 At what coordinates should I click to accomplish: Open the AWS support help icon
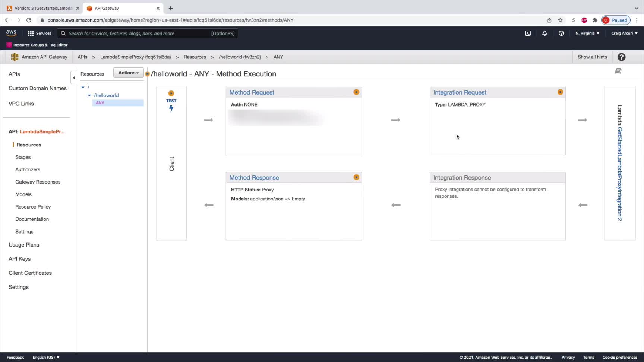[561, 33]
